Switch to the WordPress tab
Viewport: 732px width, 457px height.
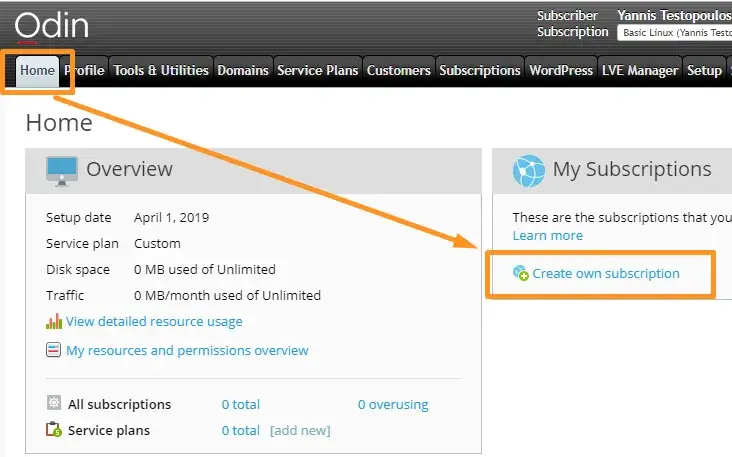(x=561, y=71)
